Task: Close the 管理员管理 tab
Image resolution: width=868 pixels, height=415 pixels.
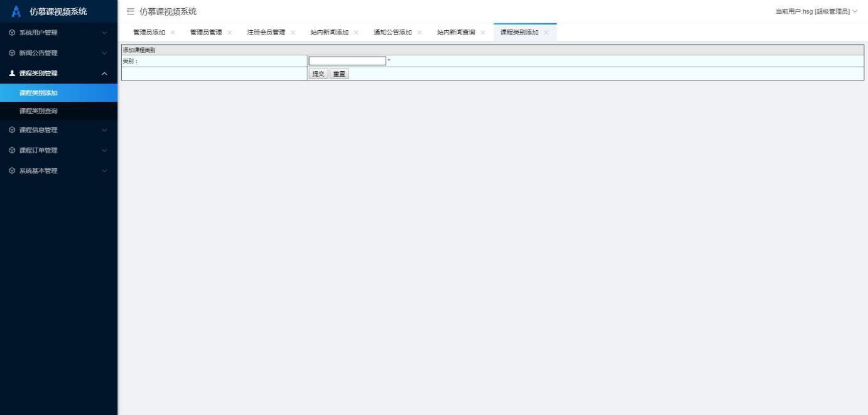Action: click(229, 33)
